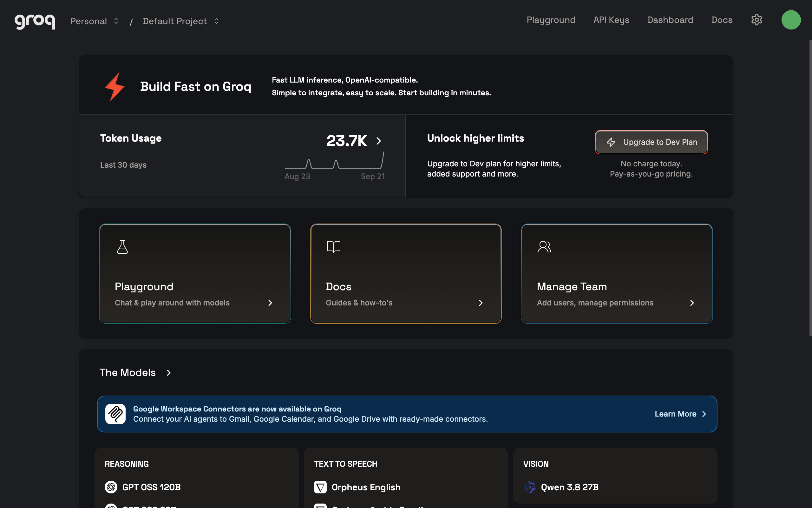Image resolution: width=812 pixels, height=508 pixels.
Task: Open Dashboard in the top navigation
Action: tap(670, 20)
